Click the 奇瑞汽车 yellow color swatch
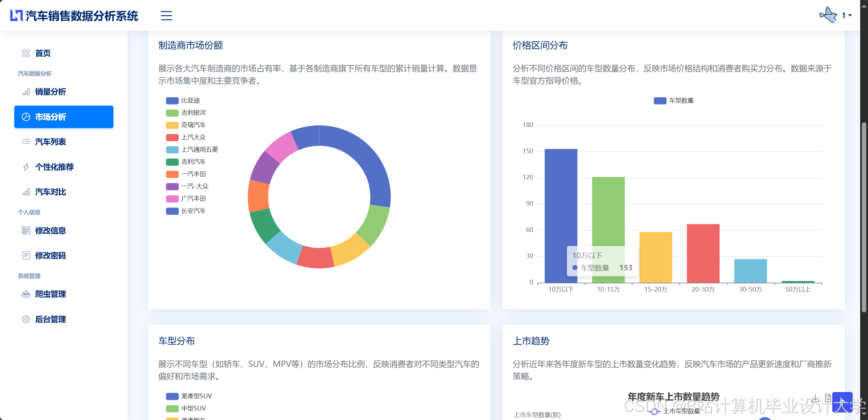Viewport: 868px width, 420px height. coord(172,125)
